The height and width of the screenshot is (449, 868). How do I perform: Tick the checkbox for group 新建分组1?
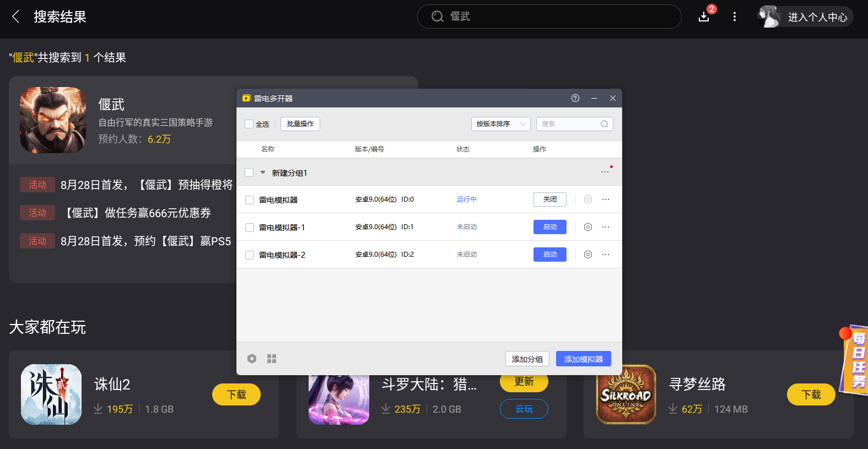pos(249,172)
